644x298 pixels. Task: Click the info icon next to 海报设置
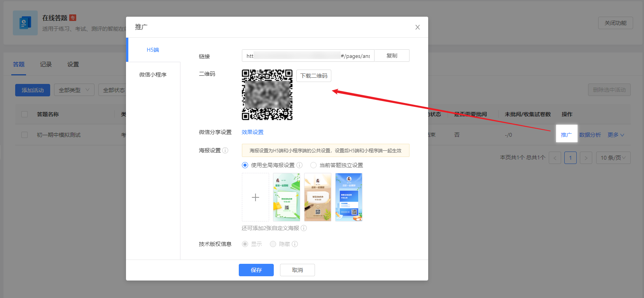225,150
